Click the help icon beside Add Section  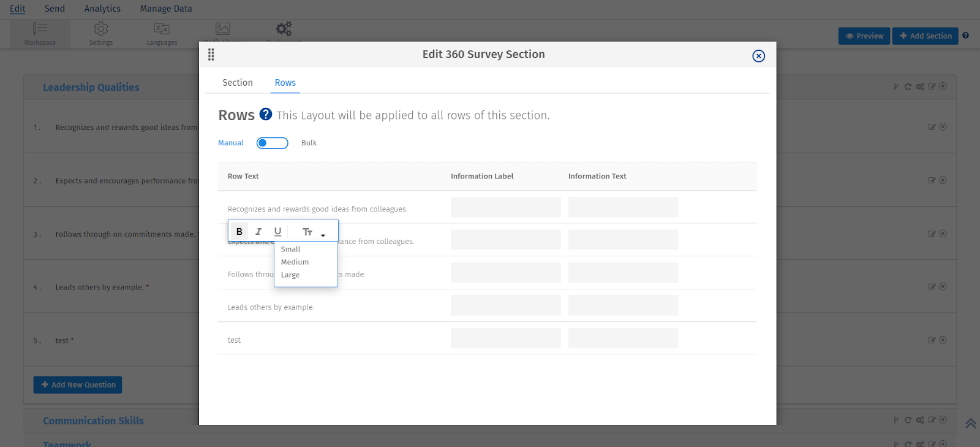pos(966,36)
